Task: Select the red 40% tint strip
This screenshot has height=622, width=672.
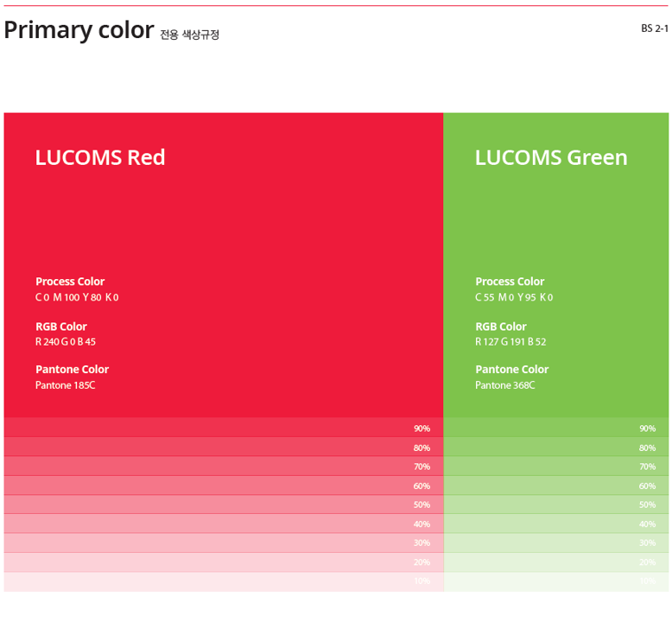Action: (x=224, y=524)
